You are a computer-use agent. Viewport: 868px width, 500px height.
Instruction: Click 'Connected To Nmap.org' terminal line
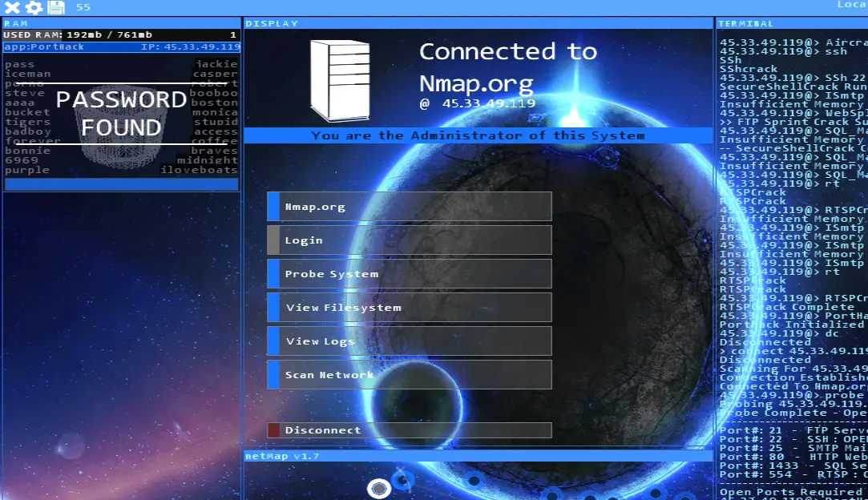pos(793,386)
